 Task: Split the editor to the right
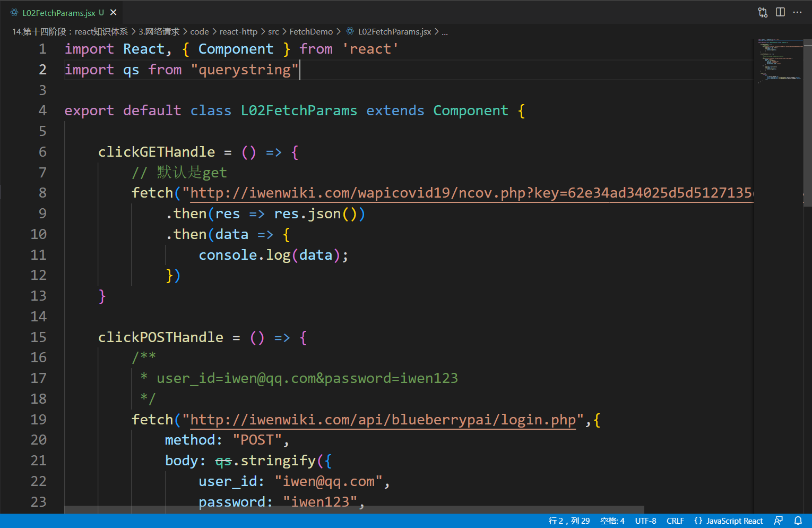pos(780,12)
